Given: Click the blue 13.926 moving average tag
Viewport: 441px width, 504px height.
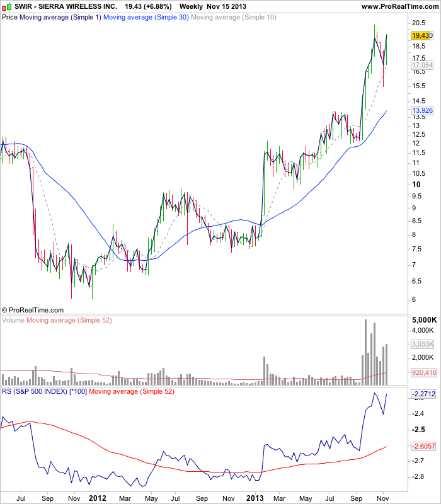Looking at the screenshot, I should (x=422, y=111).
